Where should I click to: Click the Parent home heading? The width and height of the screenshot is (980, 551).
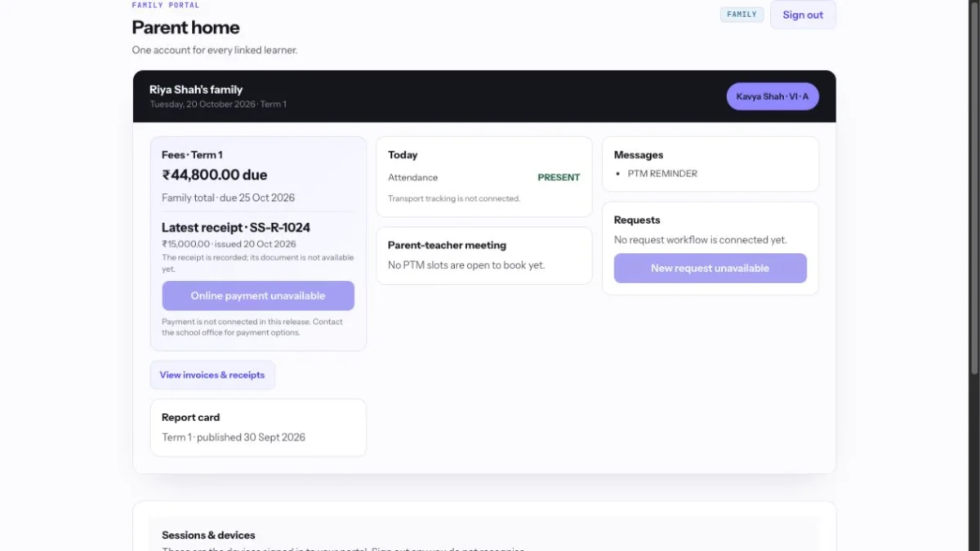pyautogui.click(x=186, y=27)
